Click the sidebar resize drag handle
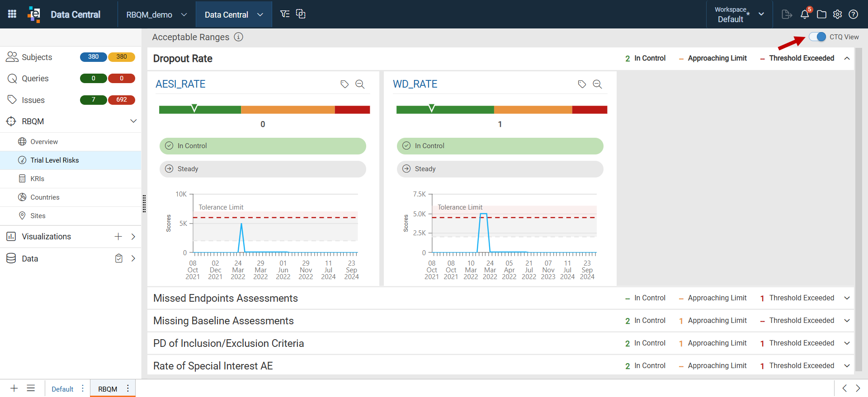868x397 pixels. click(144, 204)
